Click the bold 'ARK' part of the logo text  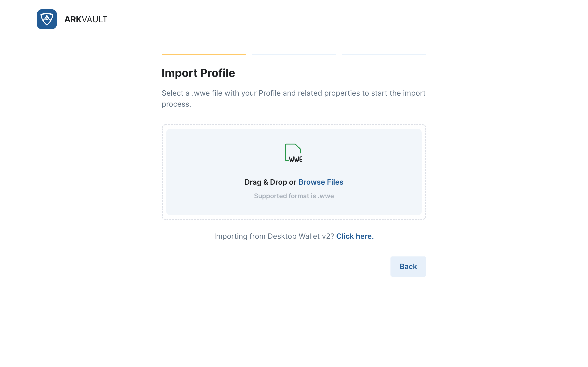[73, 19]
